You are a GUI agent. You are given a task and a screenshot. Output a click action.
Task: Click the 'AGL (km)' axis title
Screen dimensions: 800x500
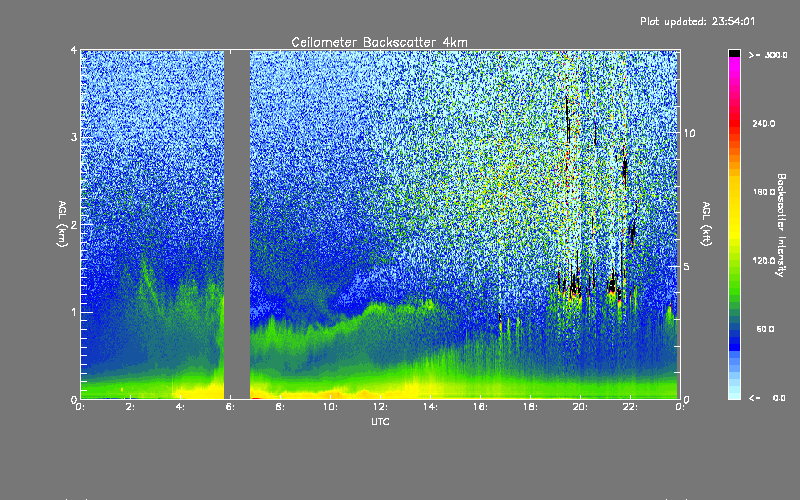[x=62, y=224]
